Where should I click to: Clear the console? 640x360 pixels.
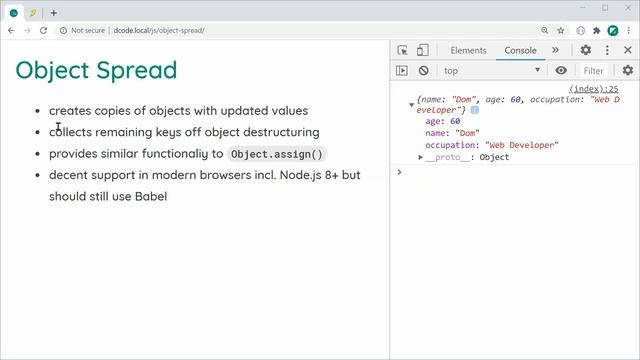pyautogui.click(x=423, y=71)
